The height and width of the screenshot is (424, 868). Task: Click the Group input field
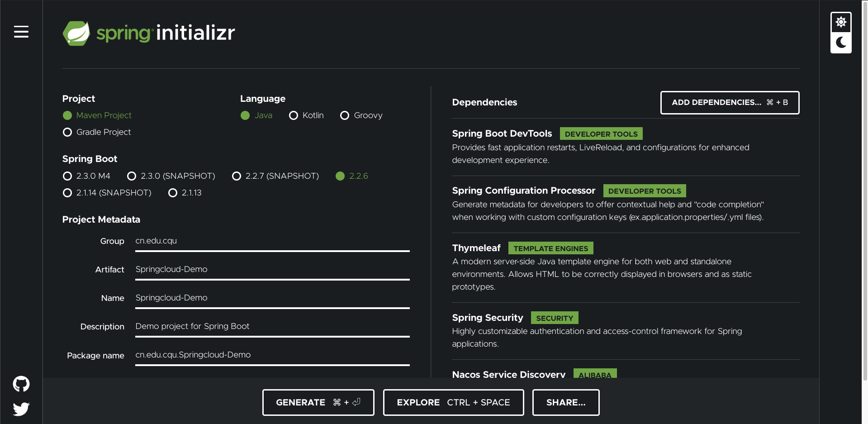[x=272, y=242]
